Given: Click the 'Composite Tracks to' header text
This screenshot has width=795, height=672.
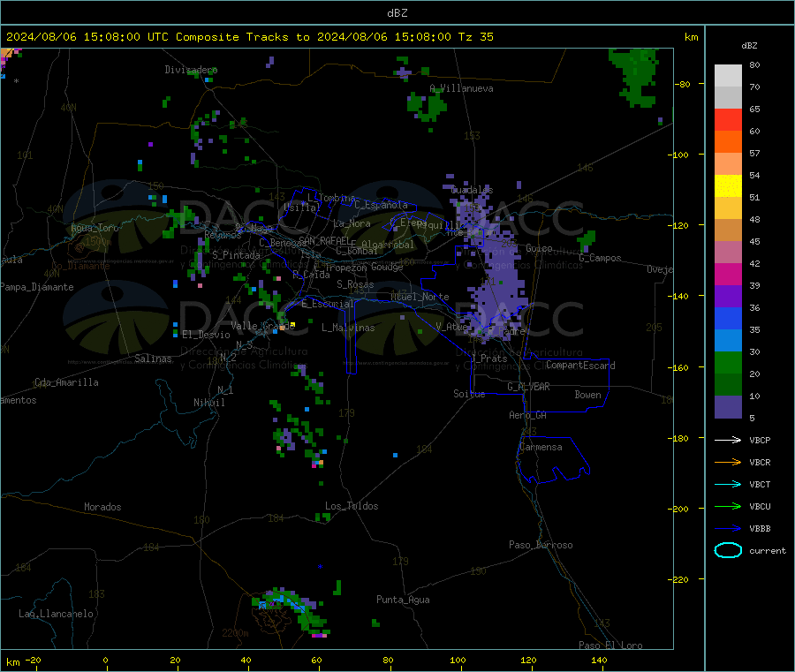Looking at the screenshot, I should (x=242, y=37).
